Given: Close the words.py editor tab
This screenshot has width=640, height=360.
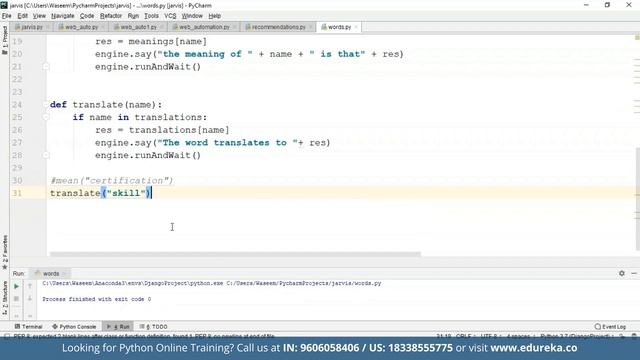Looking at the screenshot, I should 356,27.
